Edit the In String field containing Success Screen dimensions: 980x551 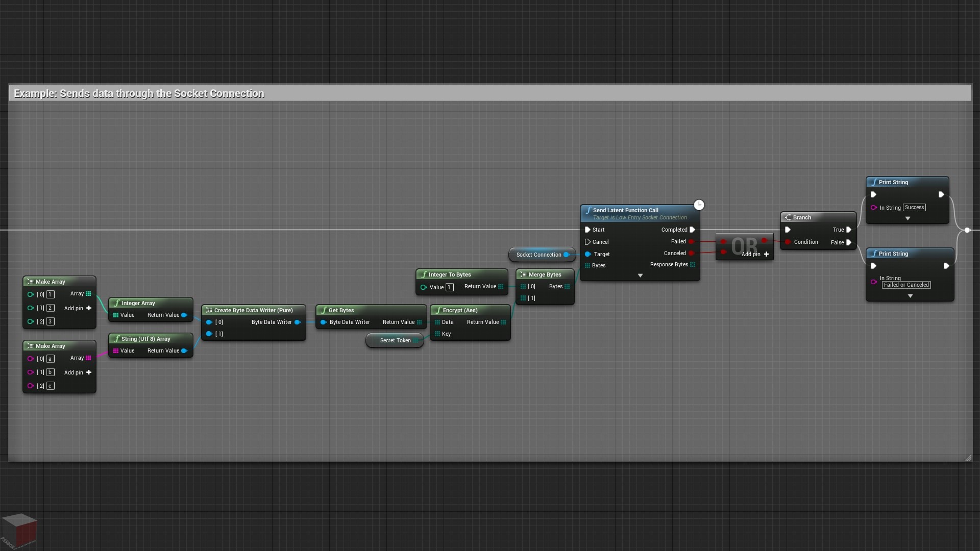pyautogui.click(x=914, y=207)
